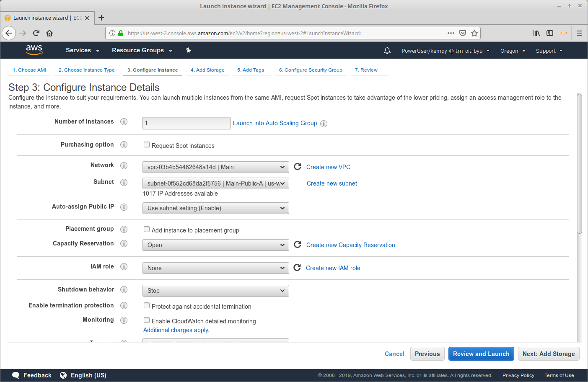The width and height of the screenshot is (588, 382).
Task: Click Next: Add Storage button
Action: (549, 354)
